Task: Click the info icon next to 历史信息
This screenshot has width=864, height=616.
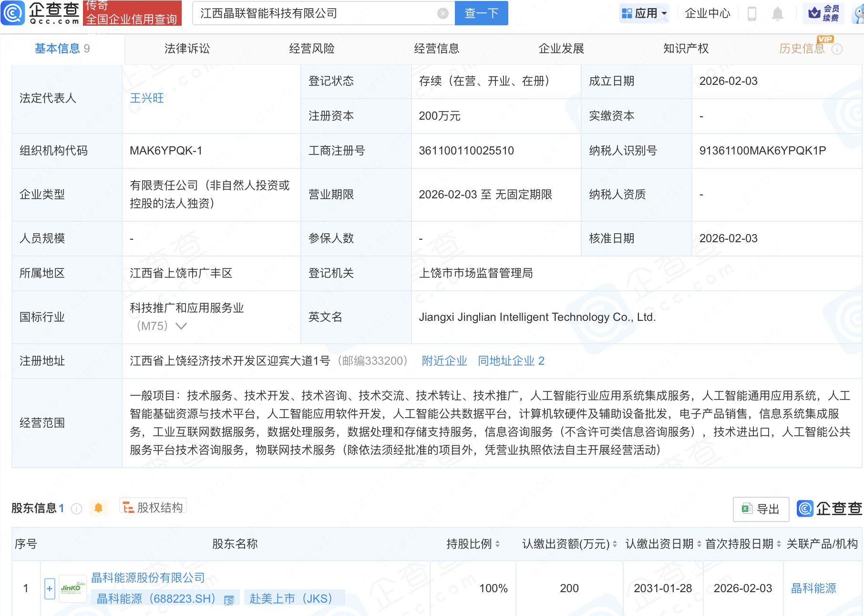Action: point(838,48)
